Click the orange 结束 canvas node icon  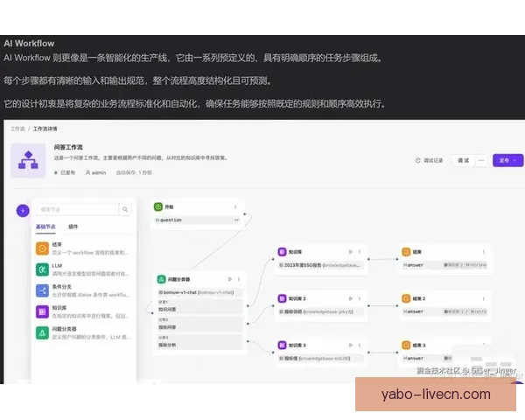click(x=406, y=251)
